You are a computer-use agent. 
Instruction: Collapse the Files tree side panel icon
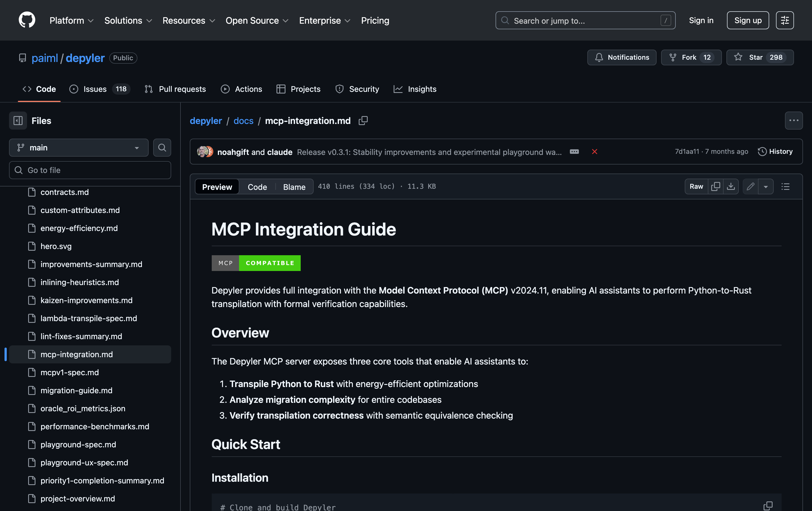tap(18, 121)
